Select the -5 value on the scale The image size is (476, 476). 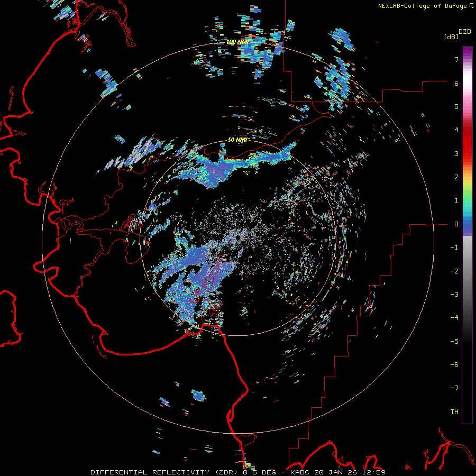454,342
